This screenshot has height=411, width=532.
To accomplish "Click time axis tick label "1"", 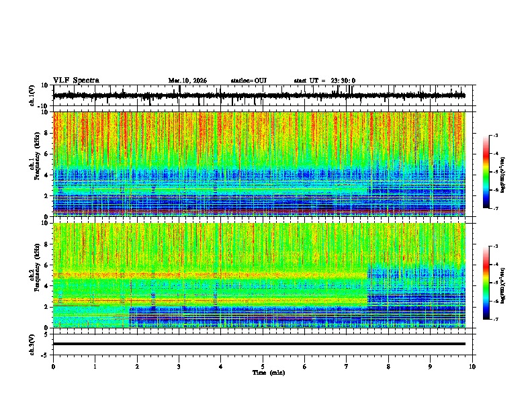I will tap(95, 367).
